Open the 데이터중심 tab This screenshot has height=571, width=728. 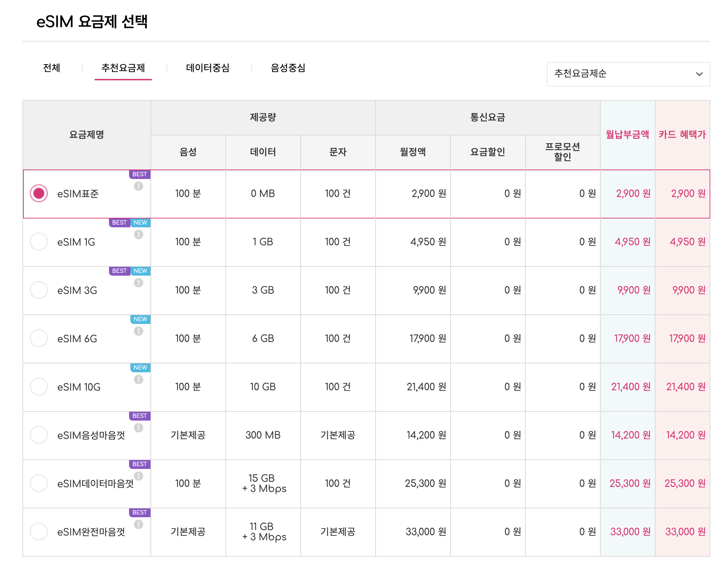[x=207, y=68]
